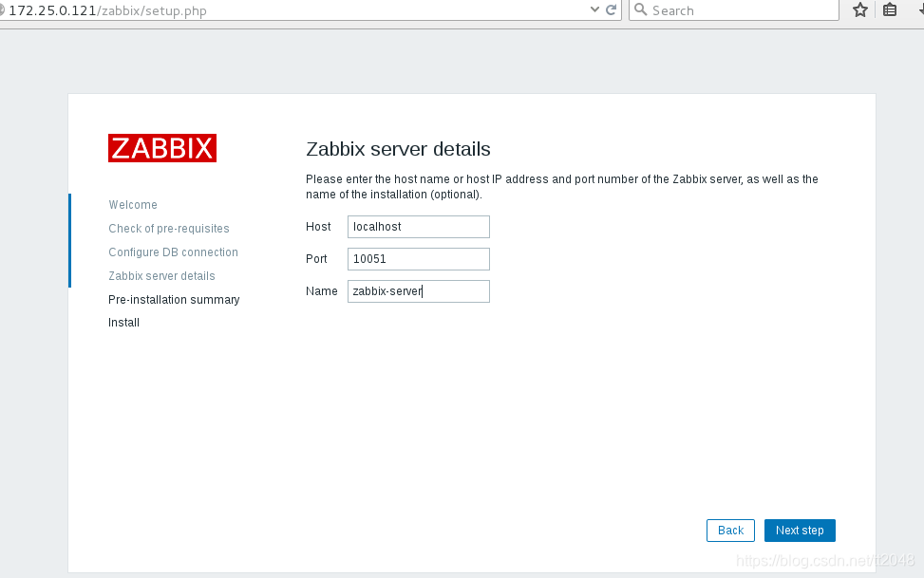Reload the page with the refresh icon
Image resolution: width=924 pixels, height=578 pixels.
pyautogui.click(x=611, y=10)
